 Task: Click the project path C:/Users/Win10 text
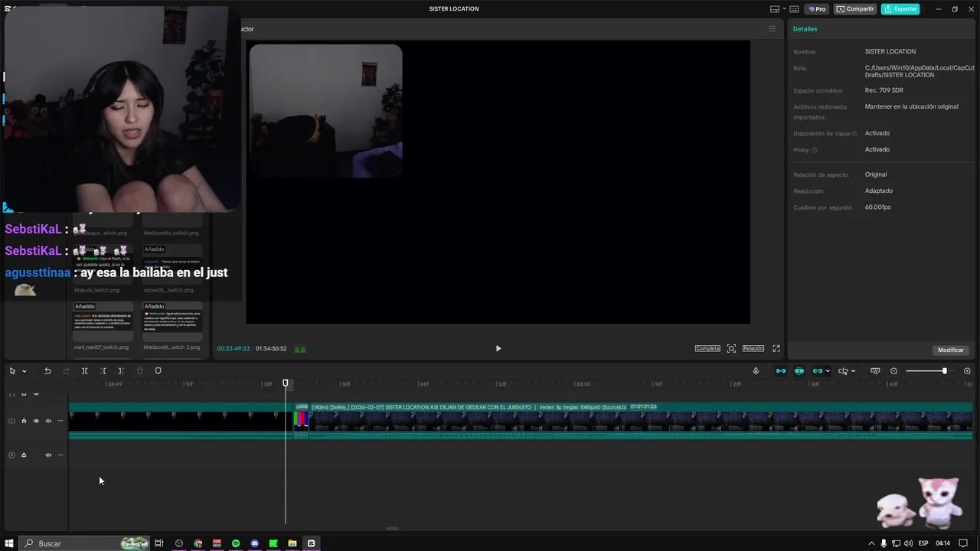click(920, 71)
